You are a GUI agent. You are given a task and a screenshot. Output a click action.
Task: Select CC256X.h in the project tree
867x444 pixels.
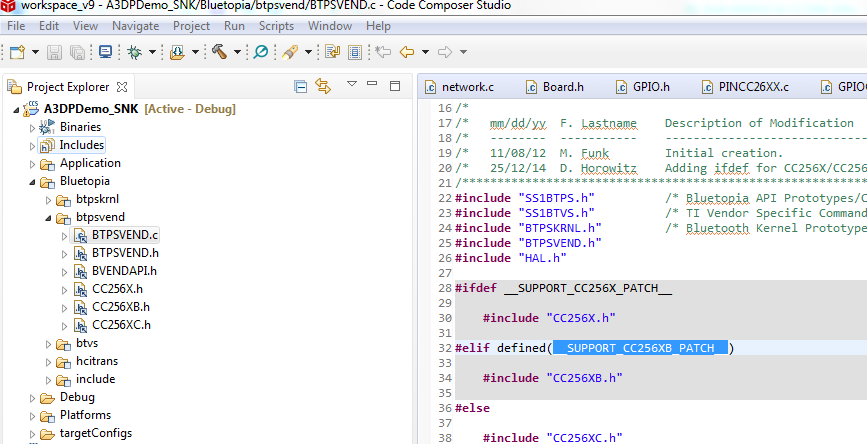coord(117,289)
